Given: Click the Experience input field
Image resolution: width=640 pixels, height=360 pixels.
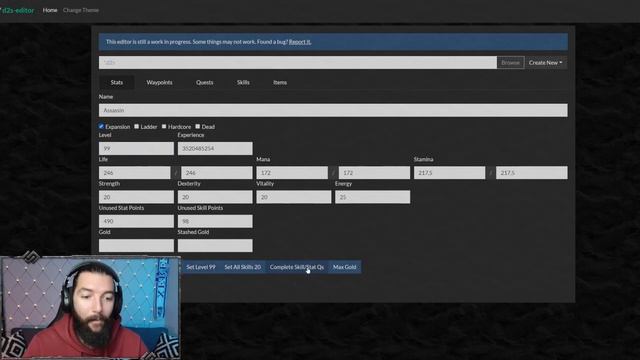Looking at the screenshot, I should pyautogui.click(x=215, y=149).
